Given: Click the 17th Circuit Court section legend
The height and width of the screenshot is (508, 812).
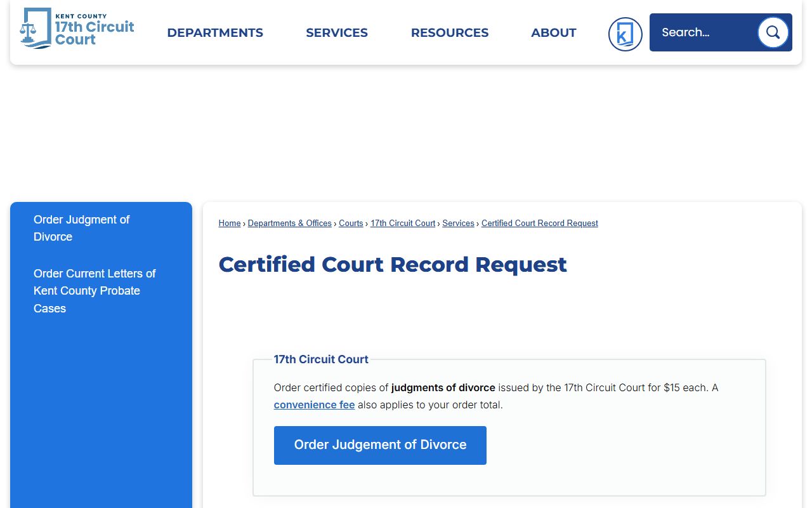Looking at the screenshot, I should coord(321,359).
